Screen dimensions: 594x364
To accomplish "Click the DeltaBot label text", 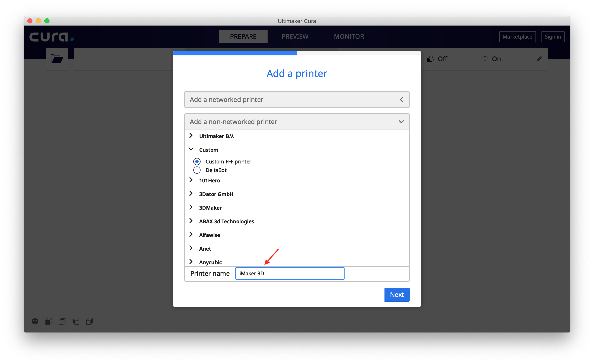I will click(x=216, y=170).
